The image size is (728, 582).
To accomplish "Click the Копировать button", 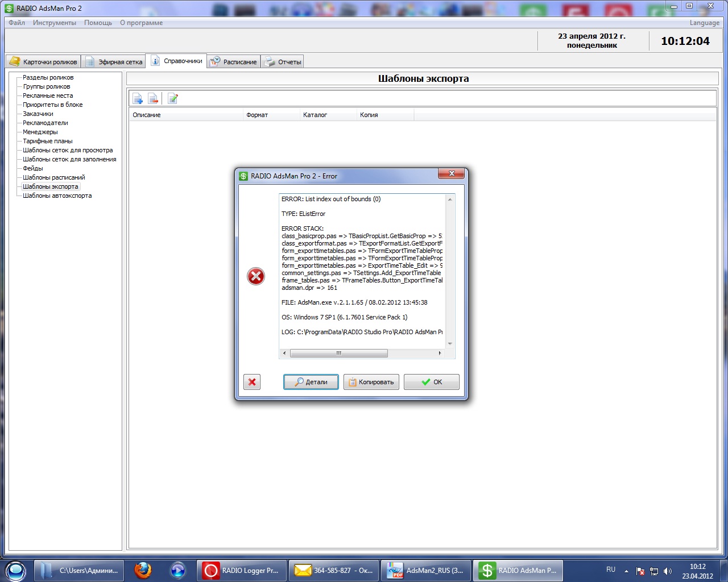I will tap(371, 382).
